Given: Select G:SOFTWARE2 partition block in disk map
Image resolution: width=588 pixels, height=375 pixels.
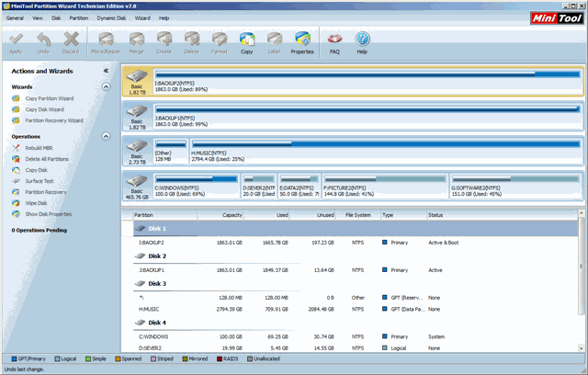Looking at the screenshot, I should pos(516,186).
